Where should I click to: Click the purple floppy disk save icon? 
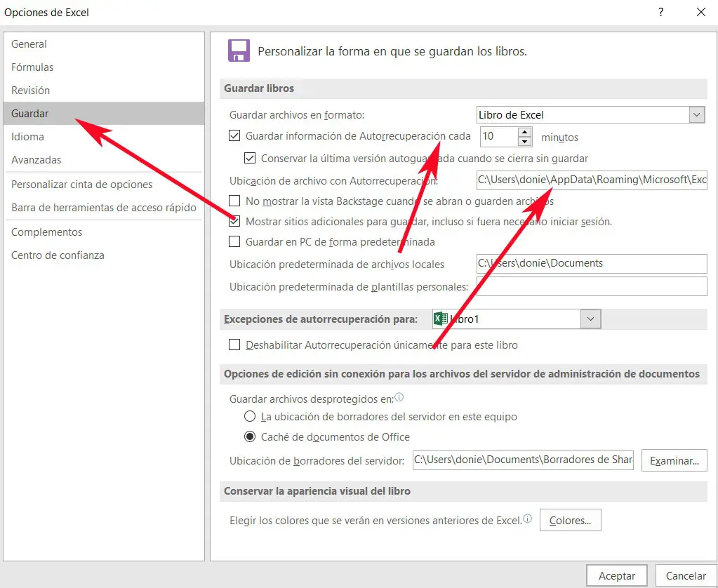[x=239, y=51]
